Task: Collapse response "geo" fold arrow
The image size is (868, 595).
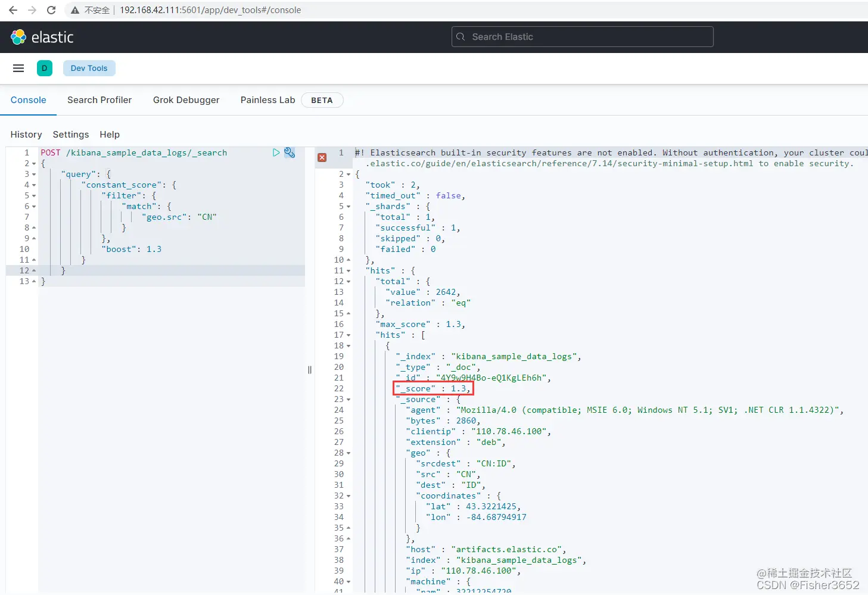Action: click(349, 453)
